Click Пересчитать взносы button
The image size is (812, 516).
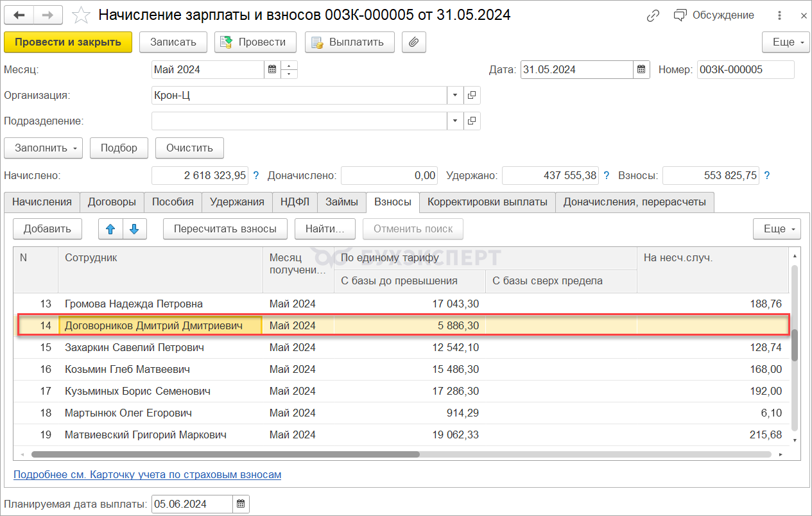pos(225,228)
